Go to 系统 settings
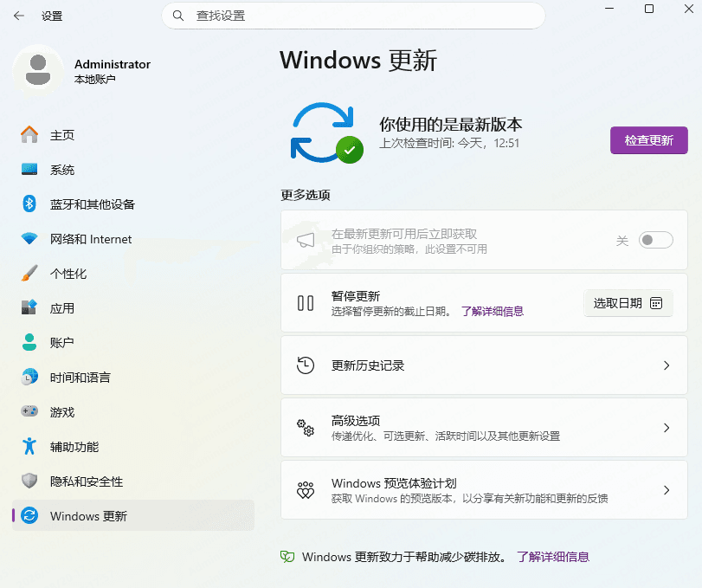This screenshot has width=702, height=588. 133,169
